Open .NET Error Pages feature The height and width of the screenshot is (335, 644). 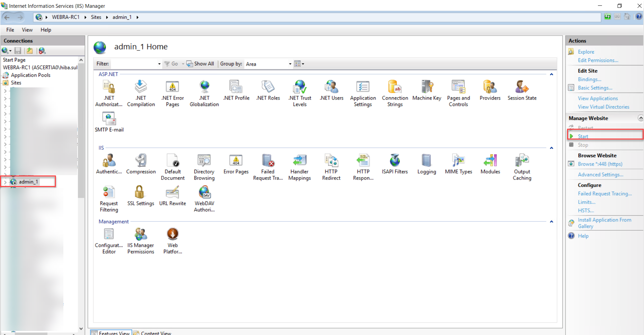[172, 93]
